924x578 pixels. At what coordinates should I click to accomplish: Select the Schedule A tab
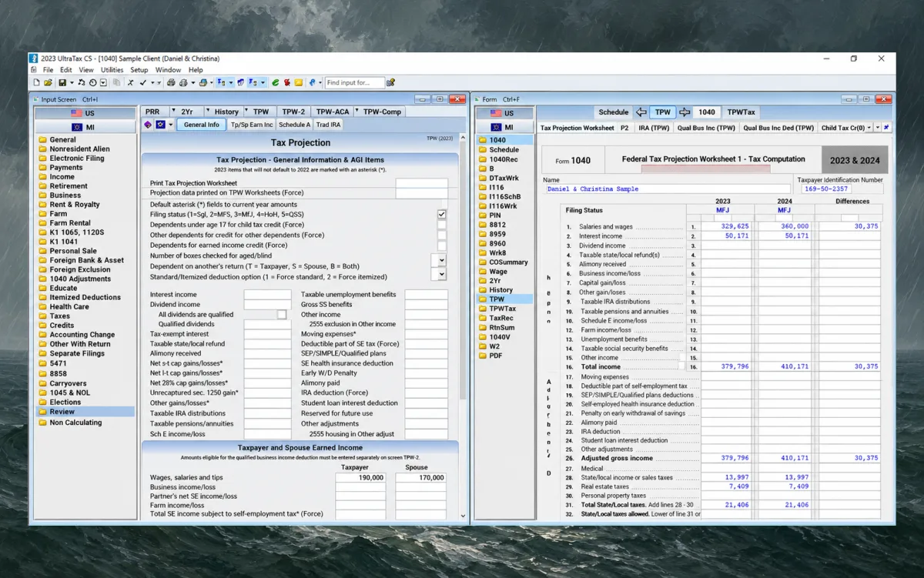click(x=294, y=125)
